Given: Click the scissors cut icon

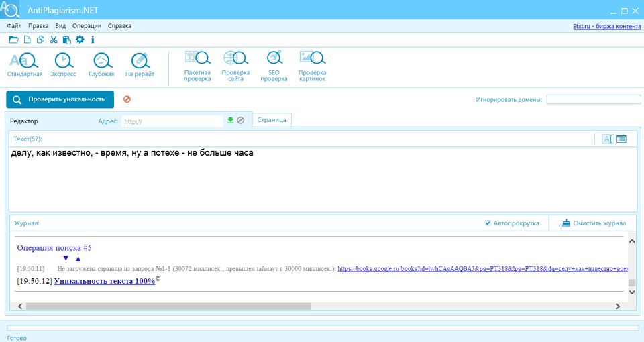Looking at the screenshot, I should [54, 40].
